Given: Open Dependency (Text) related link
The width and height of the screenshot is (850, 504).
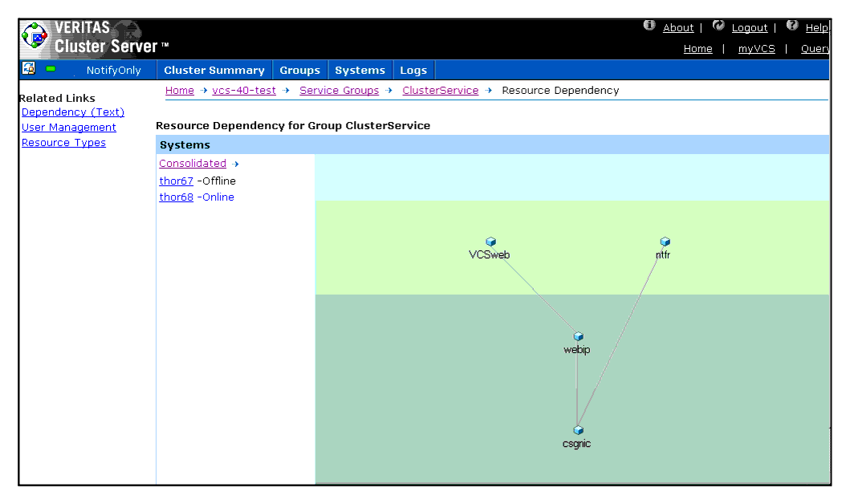Looking at the screenshot, I should 73,112.
